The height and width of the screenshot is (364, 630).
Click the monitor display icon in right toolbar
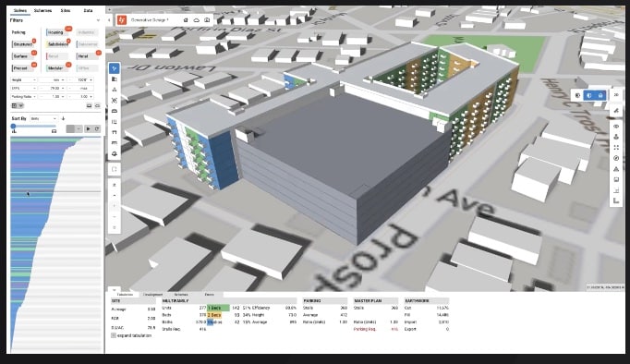[616, 179]
